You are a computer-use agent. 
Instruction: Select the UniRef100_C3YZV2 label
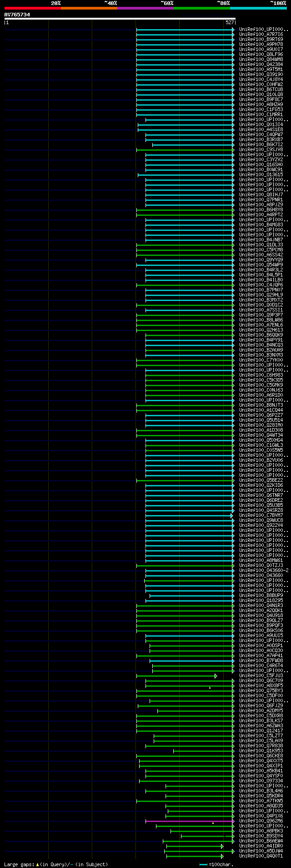point(261,159)
